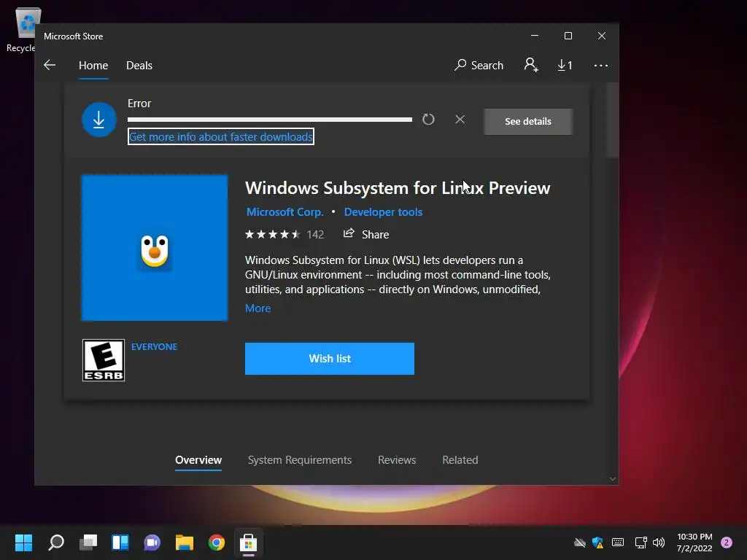Open Developer tools category link

(x=384, y=212)
